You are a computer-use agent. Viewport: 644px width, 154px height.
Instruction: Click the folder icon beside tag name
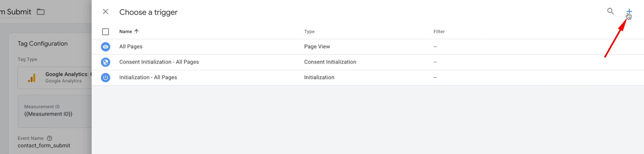pos(41,12)
